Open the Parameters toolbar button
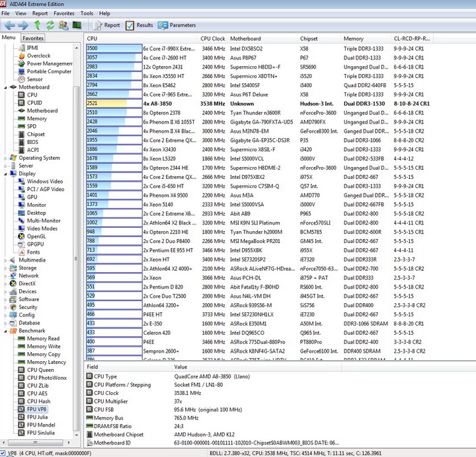The height and width of the screenshot is (457, 476). click(177, 25)
